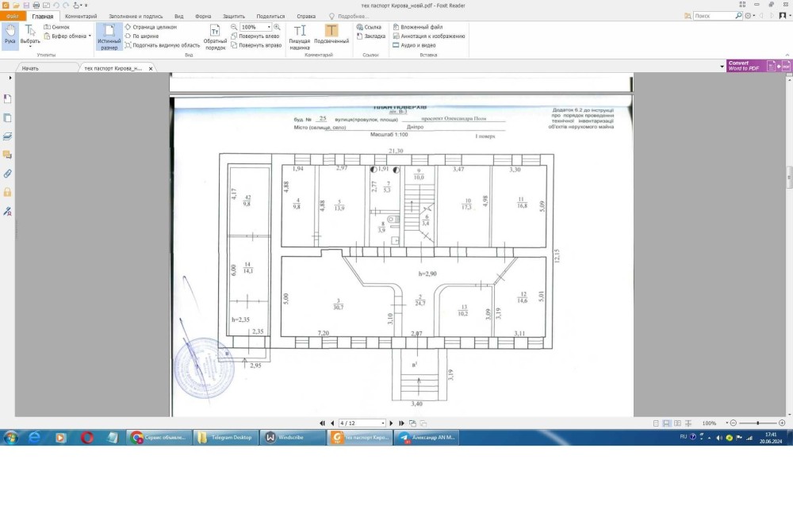
Task: Expand the Буфер обмена dropdown
Action: [90, 36]
